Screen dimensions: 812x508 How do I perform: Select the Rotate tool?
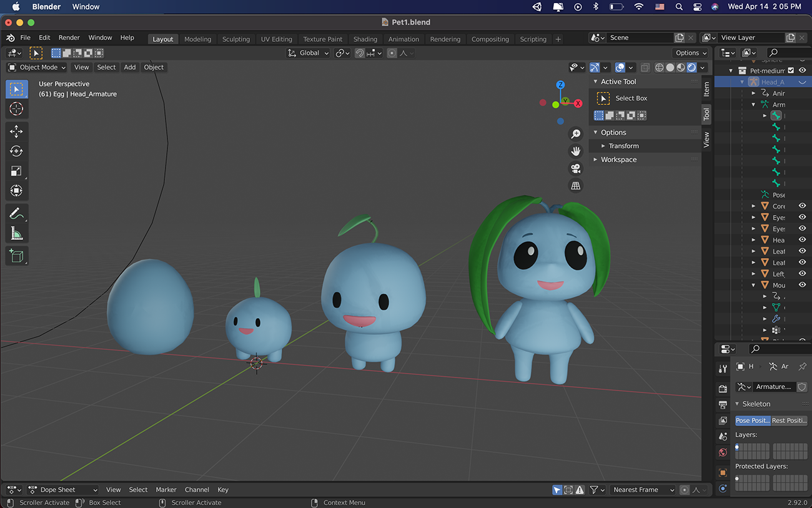(x=17, y=151)
